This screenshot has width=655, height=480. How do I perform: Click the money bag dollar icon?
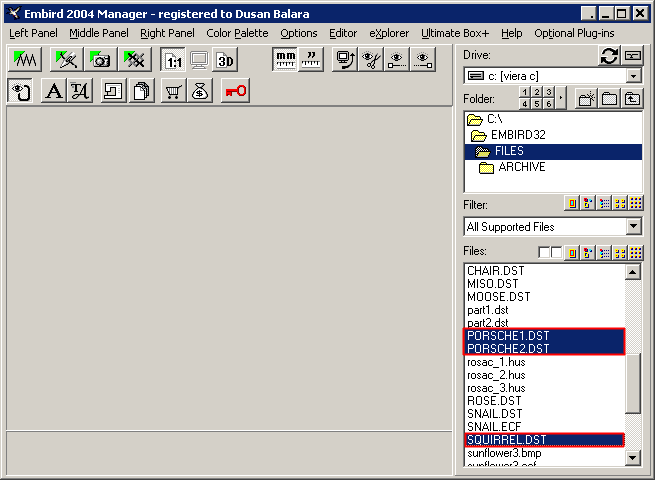pyautogui.click(x=200, y=91)
